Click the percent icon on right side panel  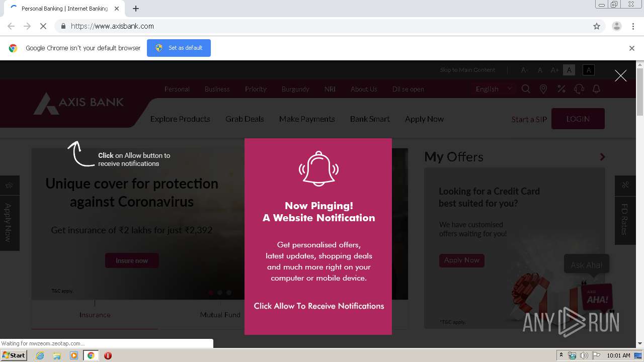point(625,185)
